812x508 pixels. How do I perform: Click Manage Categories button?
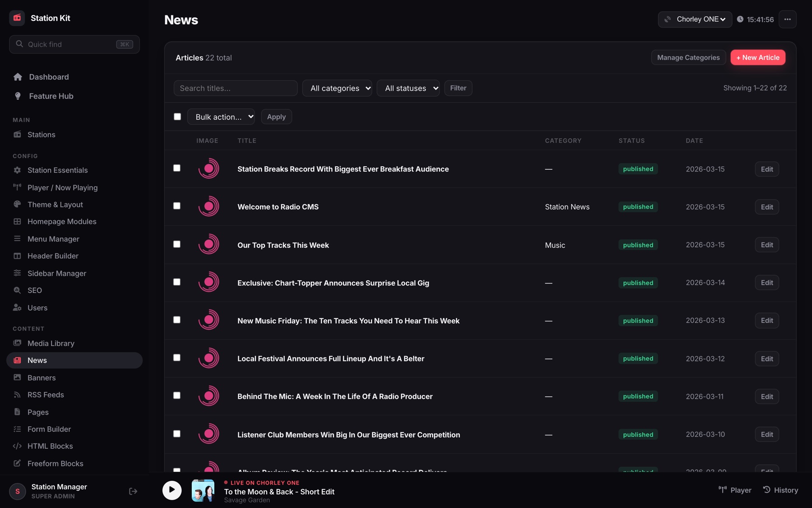pyautogui.click(x=688, y=57)
